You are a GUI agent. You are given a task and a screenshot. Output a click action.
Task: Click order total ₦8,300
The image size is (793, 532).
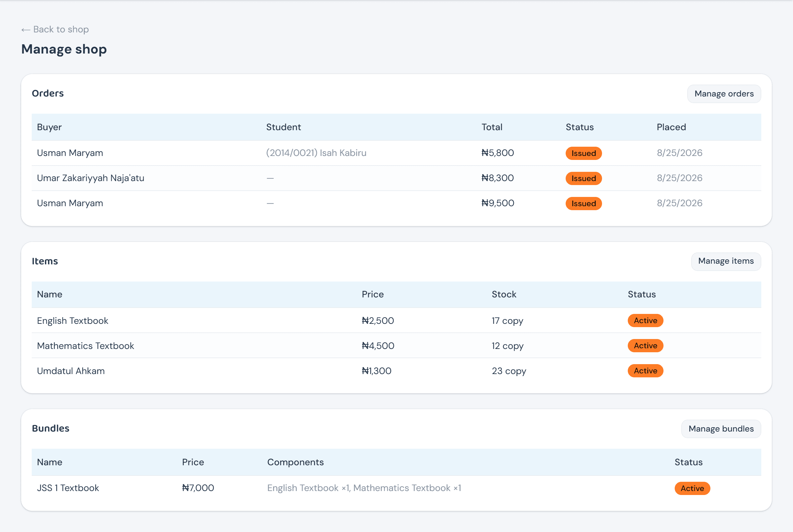498,178
